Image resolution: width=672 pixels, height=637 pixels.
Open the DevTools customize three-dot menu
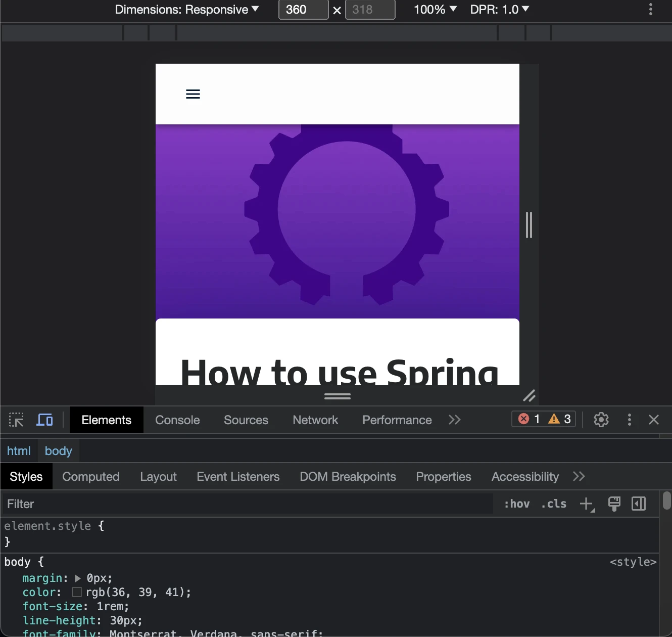click(x=629, y=420)
